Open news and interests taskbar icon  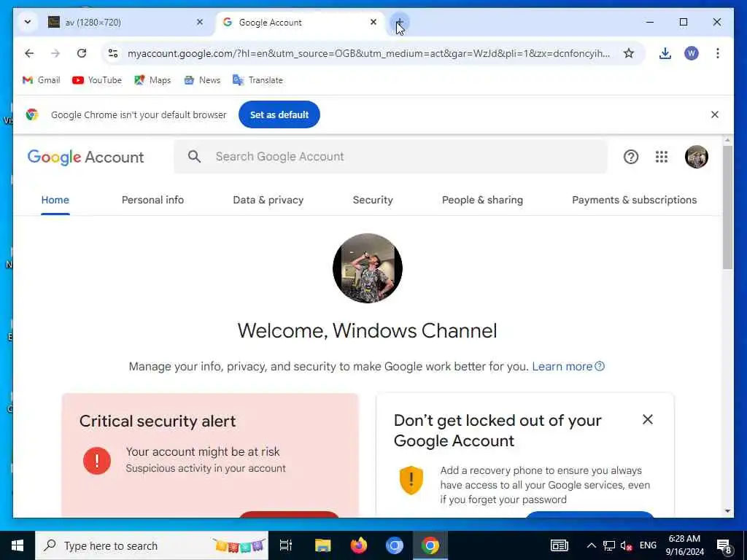[x=560, y=545]
